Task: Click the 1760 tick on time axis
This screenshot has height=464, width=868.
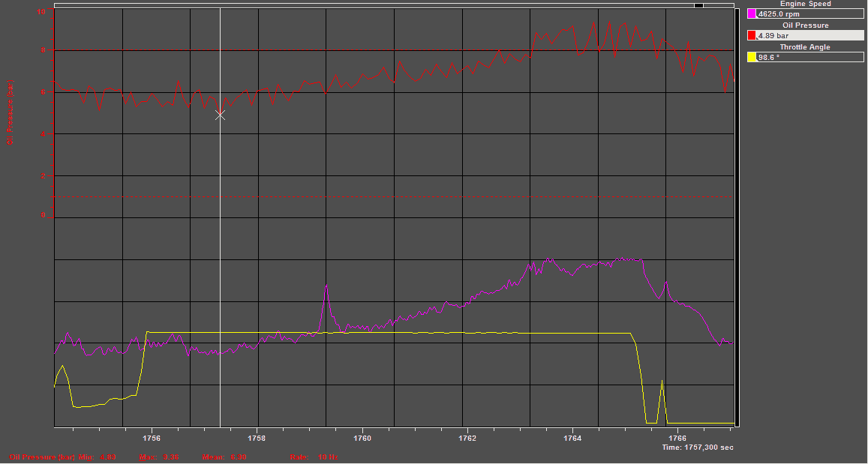Action: [362, 437]
